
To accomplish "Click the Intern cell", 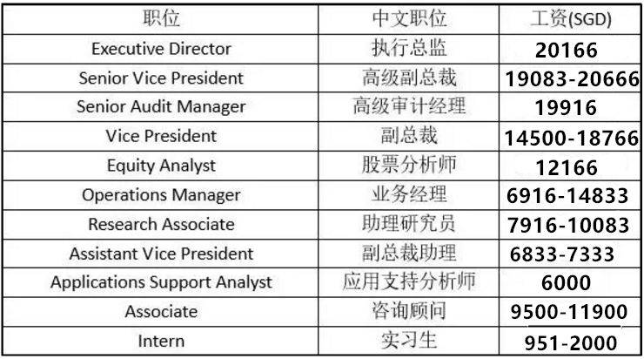I will tap(161, 341).
